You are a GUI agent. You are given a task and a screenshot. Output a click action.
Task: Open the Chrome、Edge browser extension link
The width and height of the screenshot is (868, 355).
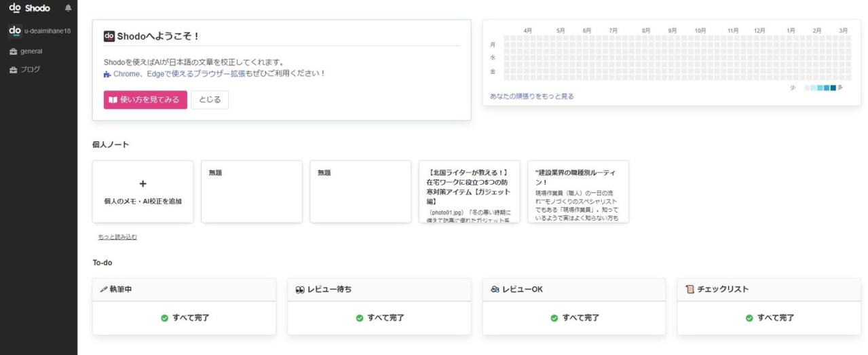[x=179, y=73]
